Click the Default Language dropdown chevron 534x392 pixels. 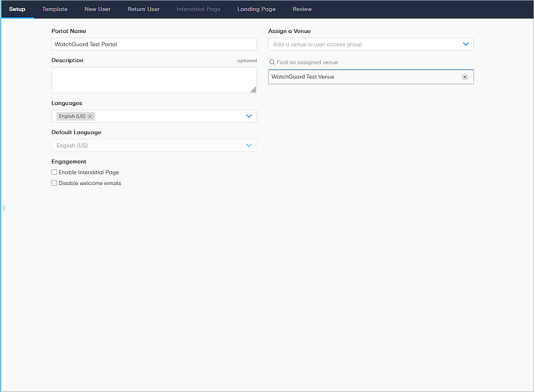(x=248, y=145)
